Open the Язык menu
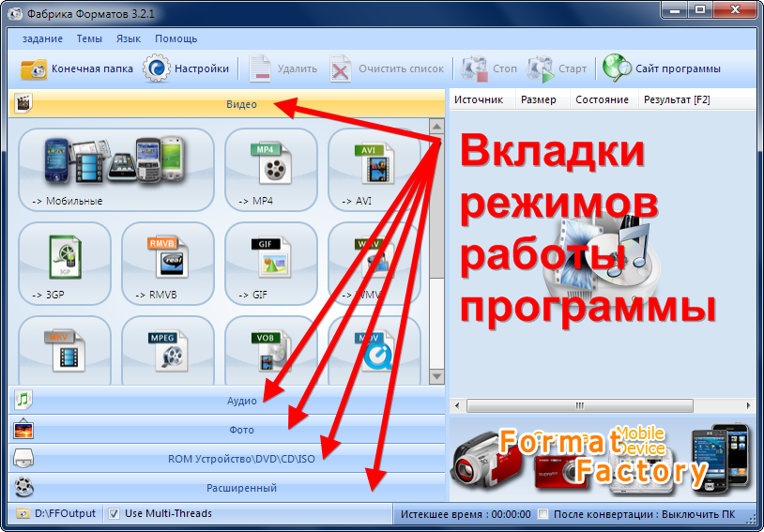 point(129,38)
